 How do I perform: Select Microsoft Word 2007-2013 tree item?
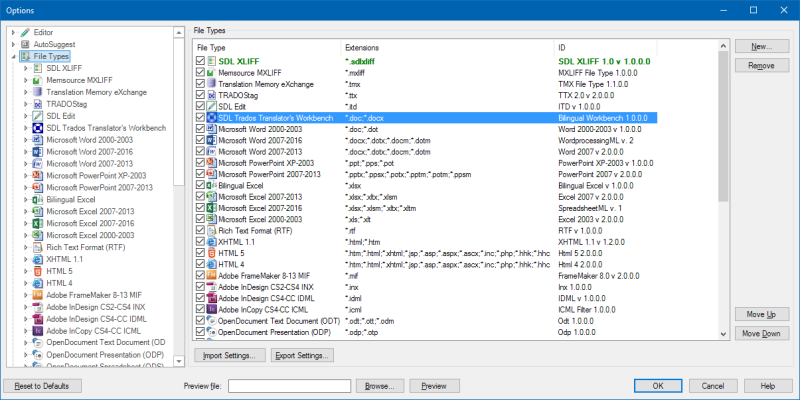[89, 164]
